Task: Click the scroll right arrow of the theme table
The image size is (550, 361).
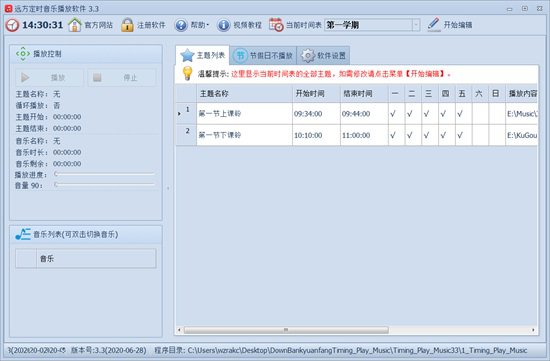Action: tap(533, 330)
